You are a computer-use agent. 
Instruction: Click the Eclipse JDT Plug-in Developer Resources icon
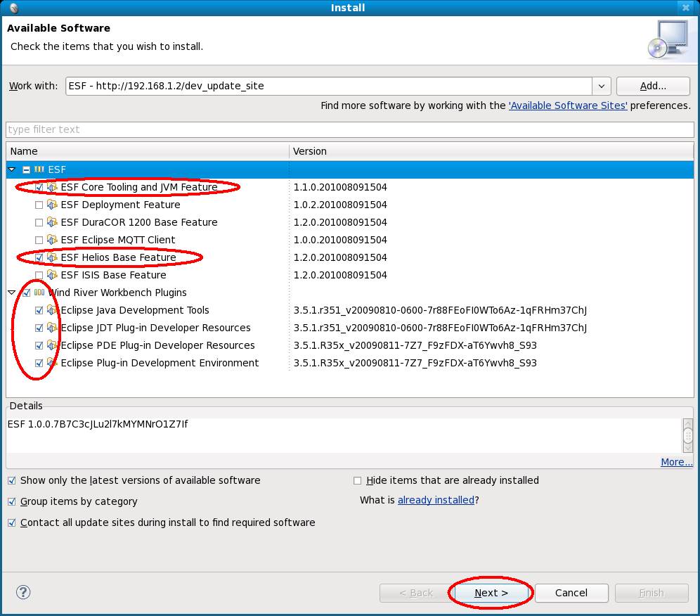52,328
